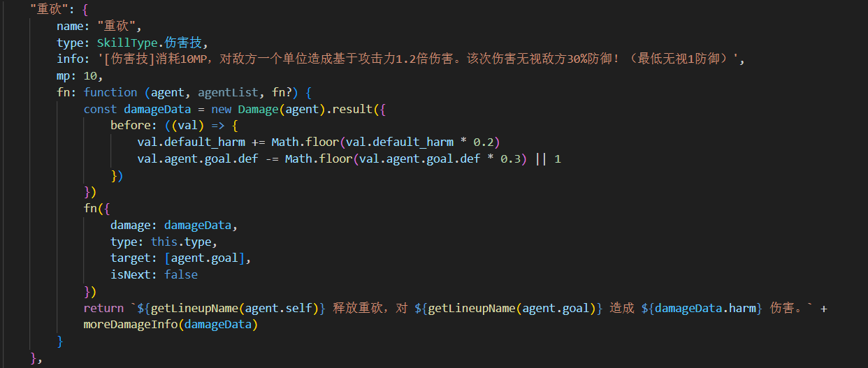Click the false value of isNext

click(x=180, y=275)
